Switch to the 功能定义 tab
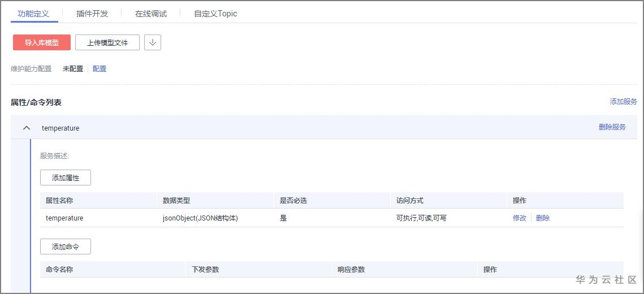 33,13
